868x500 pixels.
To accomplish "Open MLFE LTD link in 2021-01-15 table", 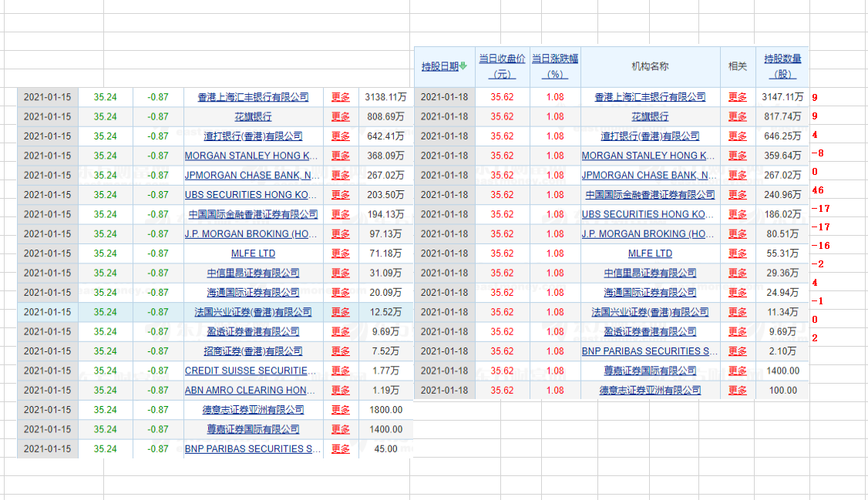I will click(253, 253).
